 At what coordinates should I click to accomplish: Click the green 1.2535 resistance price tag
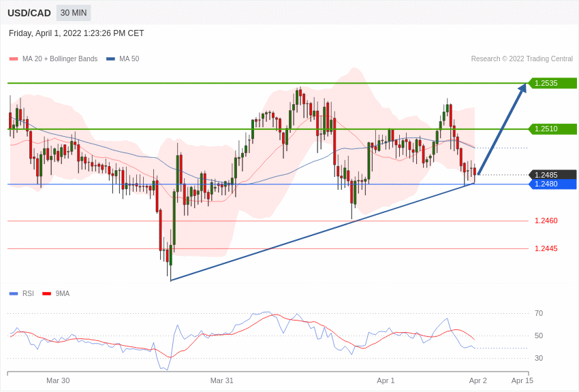(x=552, y=83)
